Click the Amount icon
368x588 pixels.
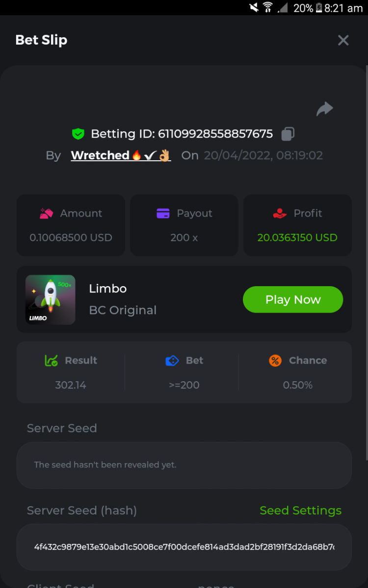coord(46,214)
